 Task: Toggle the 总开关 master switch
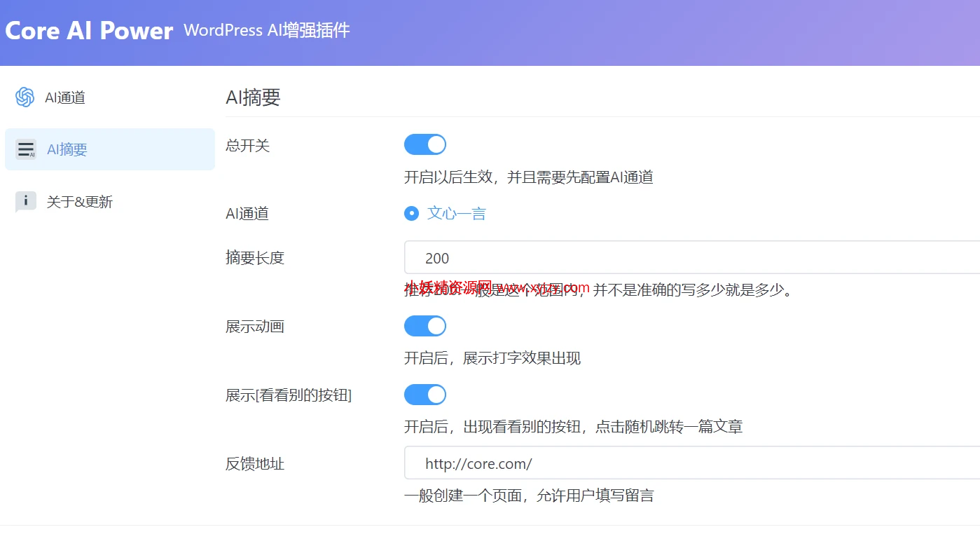point(425,145)
